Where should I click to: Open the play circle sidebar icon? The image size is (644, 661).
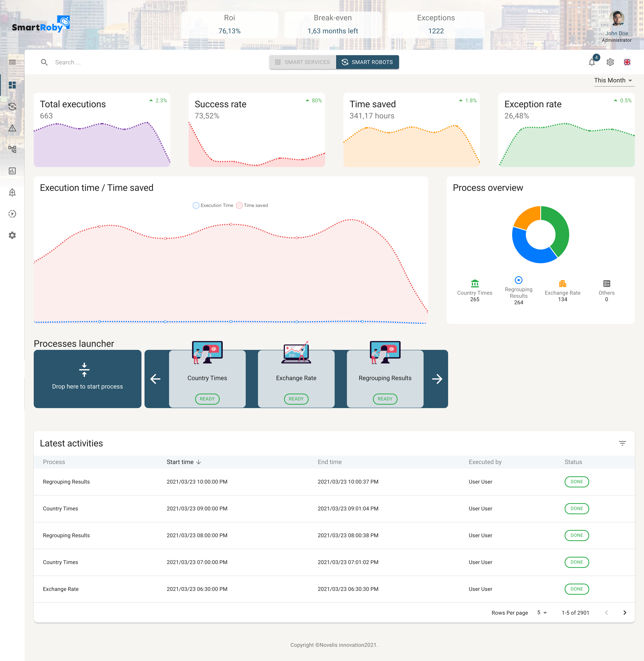(x=12, y=214)
